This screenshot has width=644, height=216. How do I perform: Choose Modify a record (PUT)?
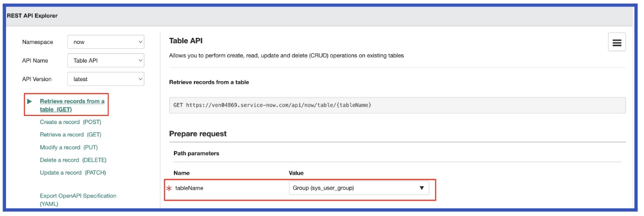[69, 147]
